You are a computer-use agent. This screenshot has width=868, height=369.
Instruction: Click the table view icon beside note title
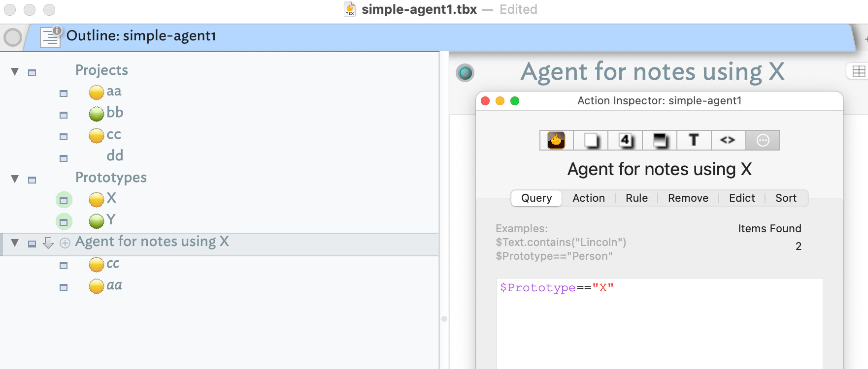point(858,71)
